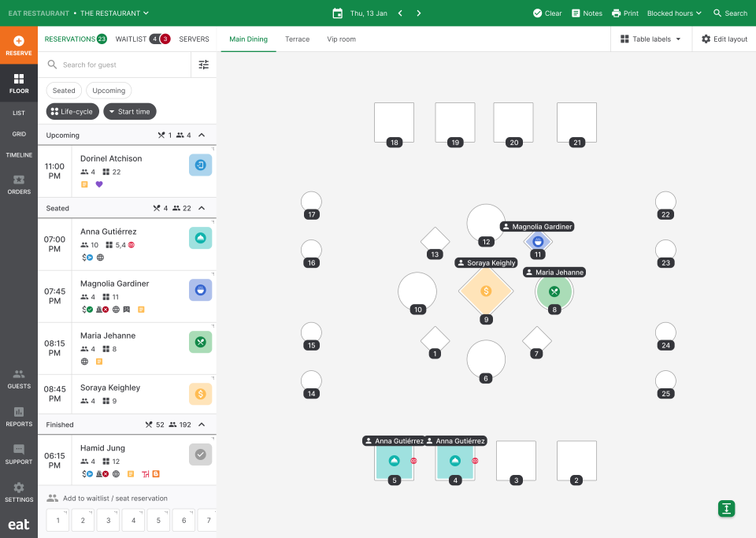Viewport: 756px width, 538px height.
Task: Select empty round table 12
Action: (486, 223)
